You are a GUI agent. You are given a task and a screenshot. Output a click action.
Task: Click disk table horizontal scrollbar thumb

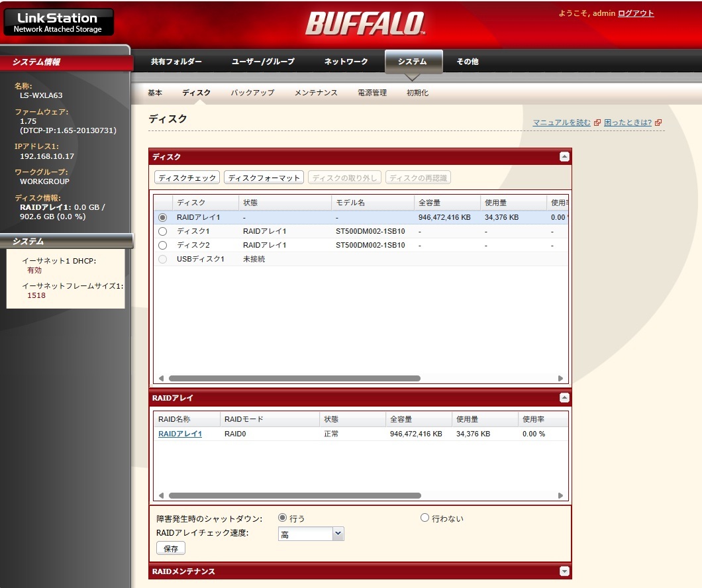[295, 379]
